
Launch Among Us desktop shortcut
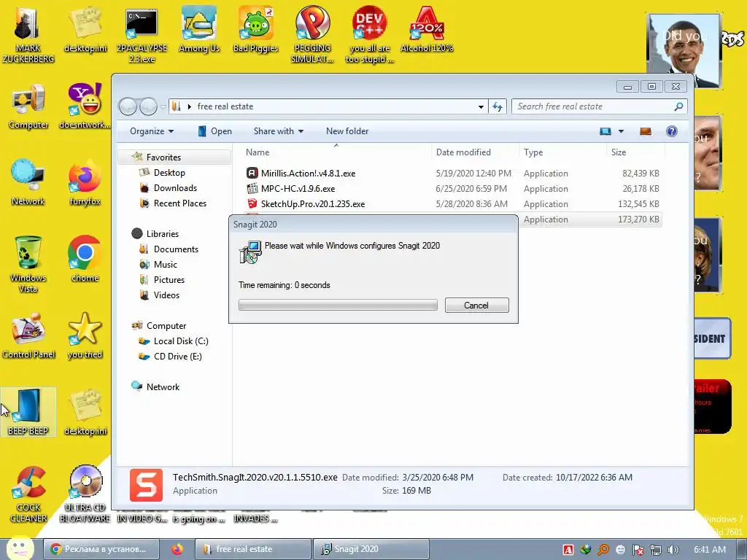[198, 29]
